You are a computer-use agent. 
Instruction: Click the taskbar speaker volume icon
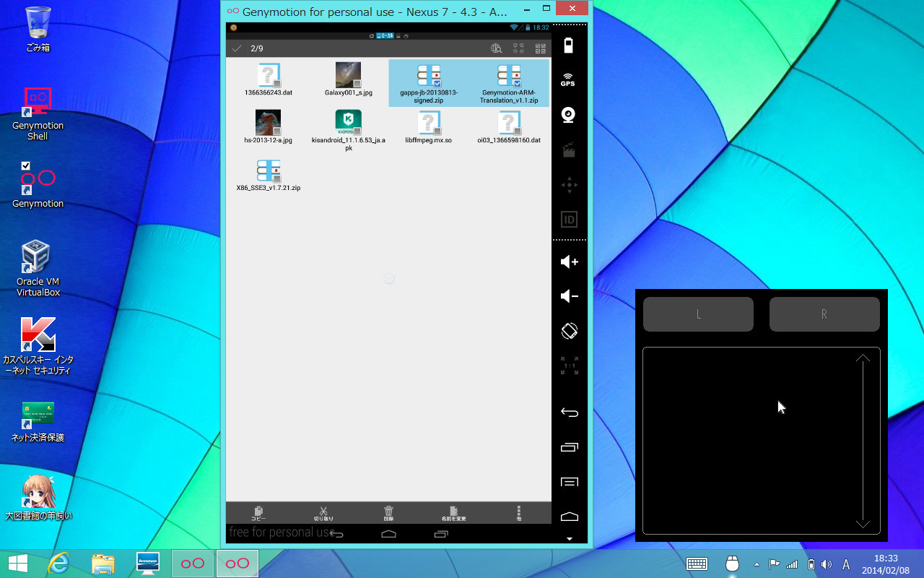pos(827,564)
